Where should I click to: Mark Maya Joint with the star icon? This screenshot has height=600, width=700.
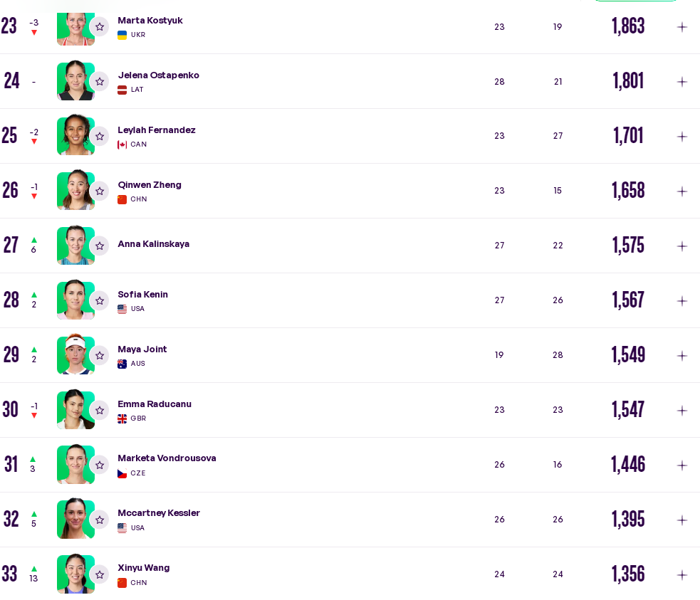pos(100,356)
